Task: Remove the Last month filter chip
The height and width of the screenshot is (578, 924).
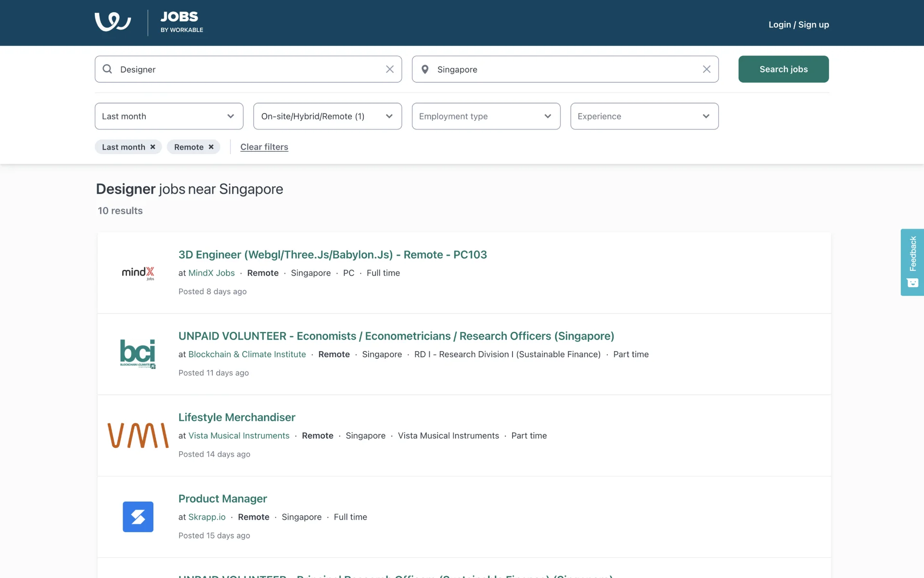Action: click(153, 147)
